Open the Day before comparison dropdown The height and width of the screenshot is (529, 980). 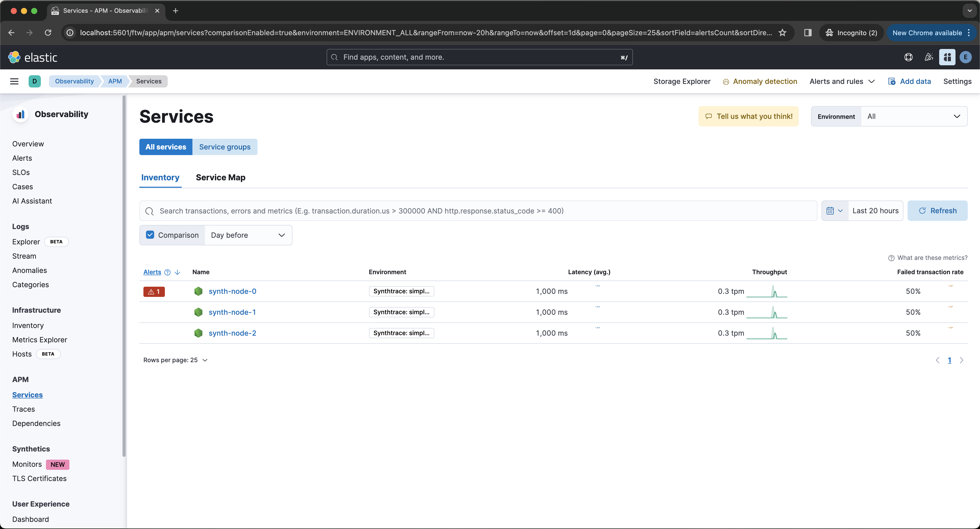[248, 235]
